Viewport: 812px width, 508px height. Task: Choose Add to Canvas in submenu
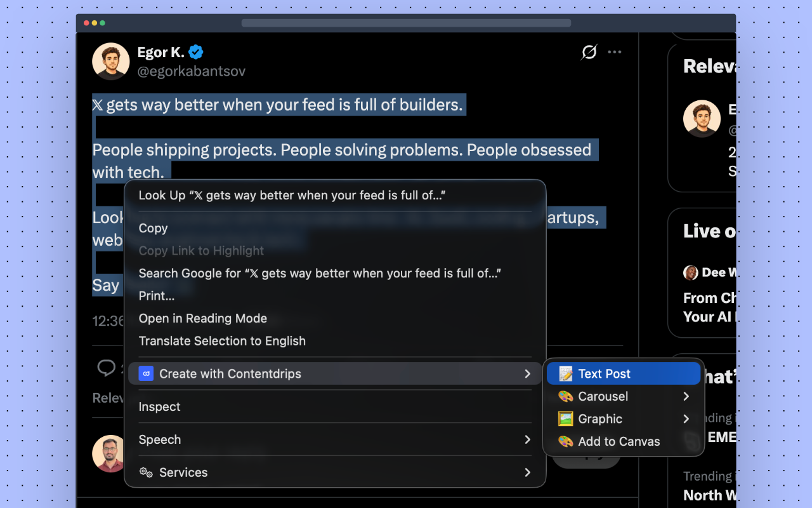624,441
